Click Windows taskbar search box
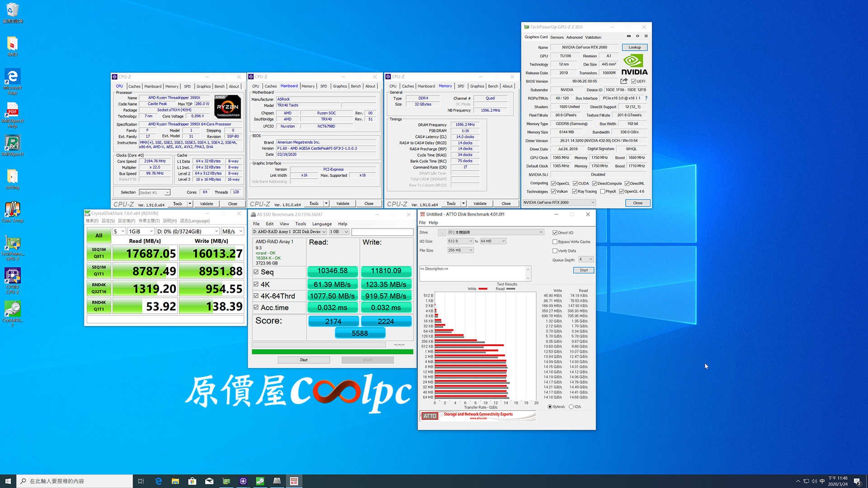868x488 pixels. pyautogui.click(x=75, y=481)
